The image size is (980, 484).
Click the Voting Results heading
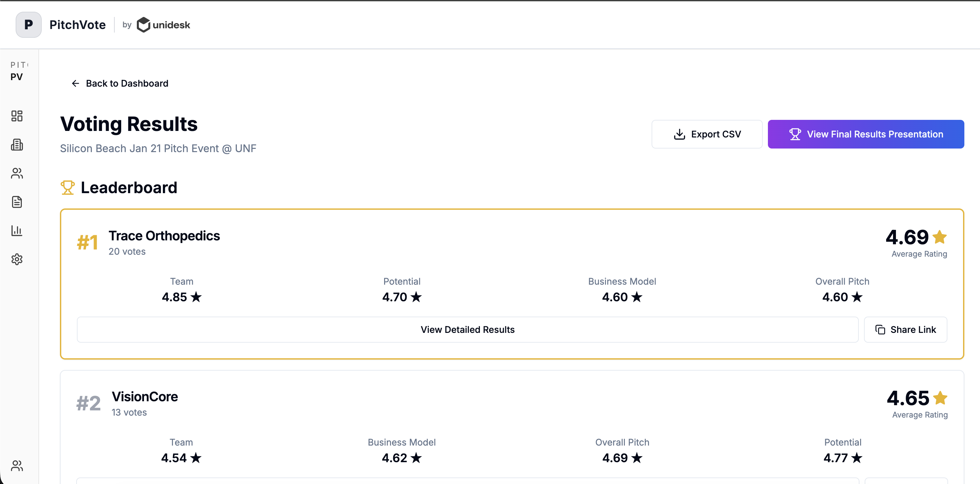tap(129, 124)
